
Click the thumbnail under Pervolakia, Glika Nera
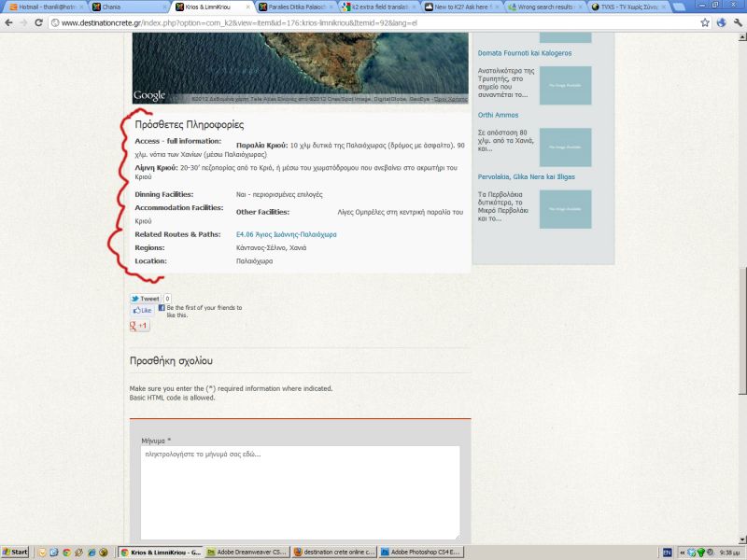[566, 209]
